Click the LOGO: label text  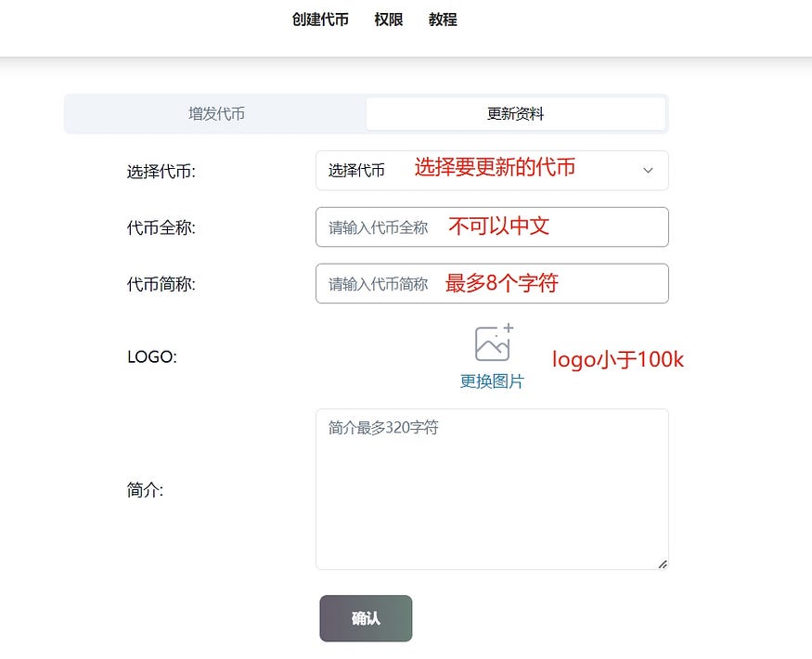tap(152, 357)
